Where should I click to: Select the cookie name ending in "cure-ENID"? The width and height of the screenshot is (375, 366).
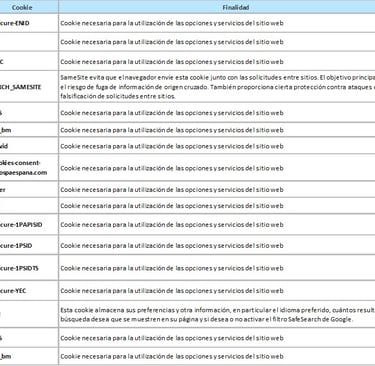pos(14,23)
